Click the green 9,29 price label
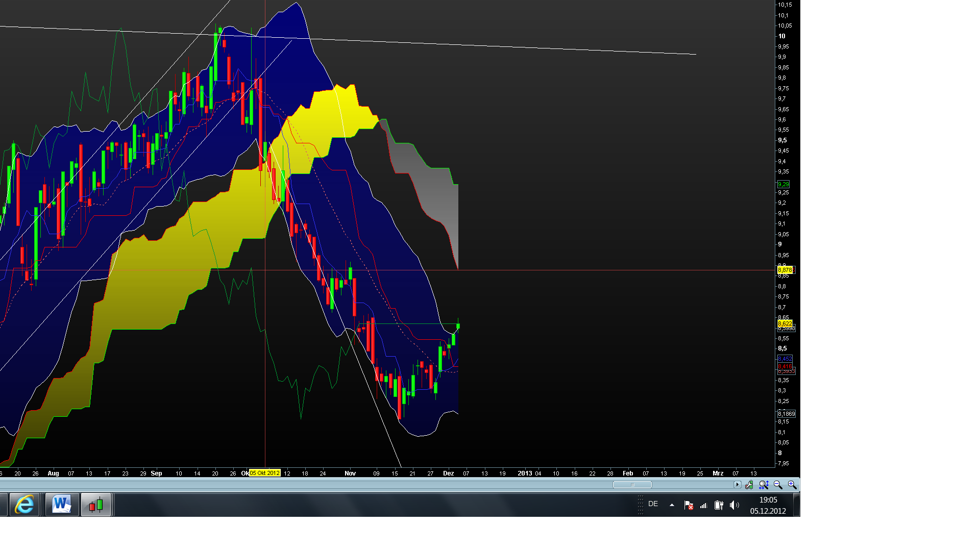This screenshot has height=551, width=980. click(783, 185)
